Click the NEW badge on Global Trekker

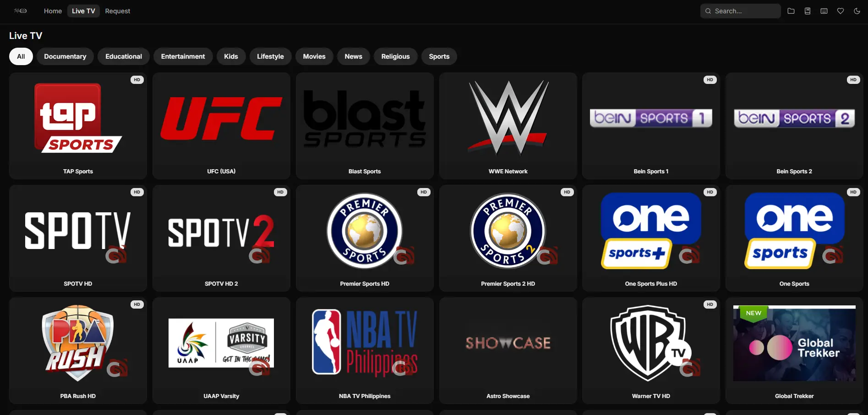753,313
